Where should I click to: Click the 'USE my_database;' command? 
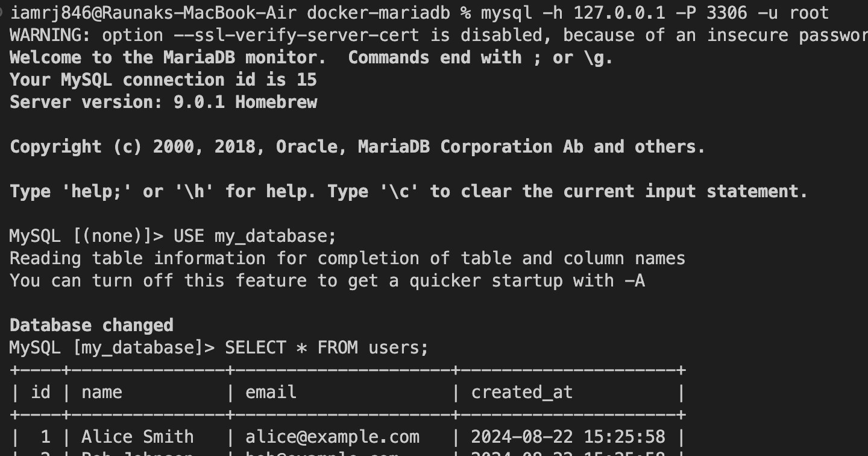tap(254, 236)
